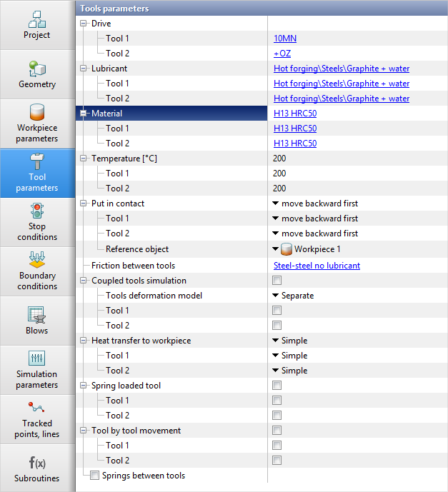
Task: Open Tools deformation model Separate dropdown
Action: pyautogui.click(x=275, y=295)
